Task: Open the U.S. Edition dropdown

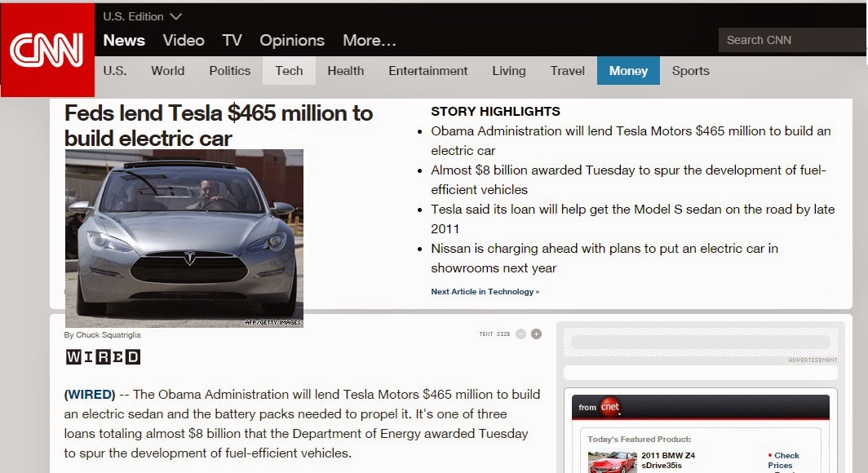Action: pyautogui.click(x=142, y=16)
